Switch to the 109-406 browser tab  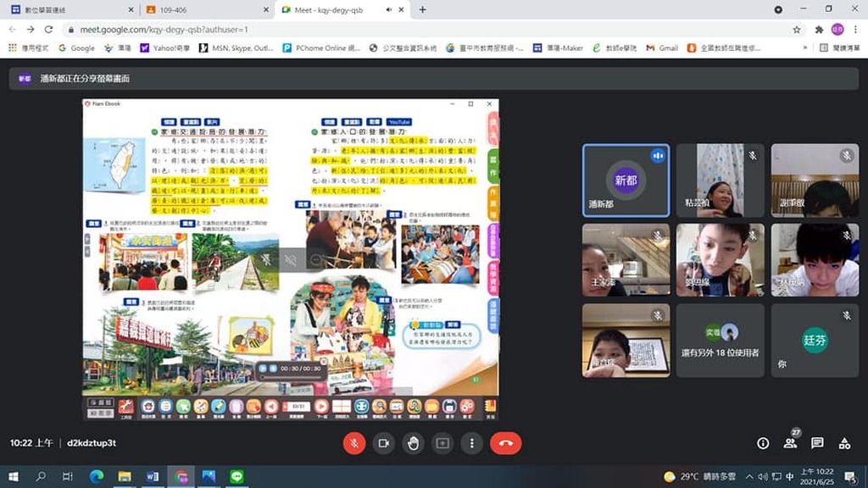coord(205,10)
